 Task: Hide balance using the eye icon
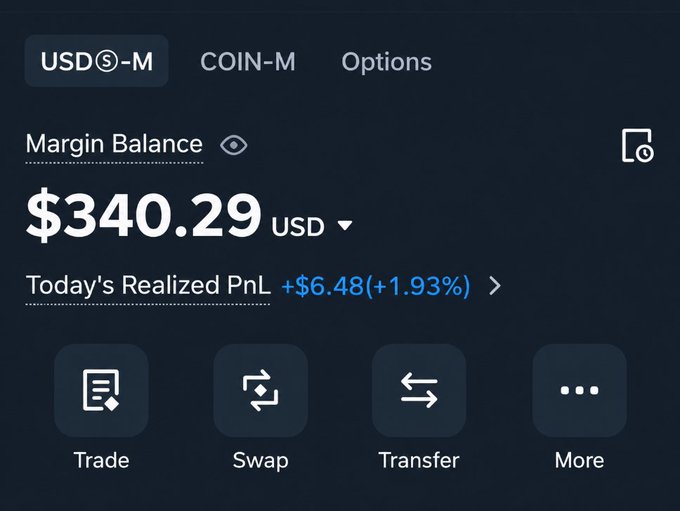233,145
